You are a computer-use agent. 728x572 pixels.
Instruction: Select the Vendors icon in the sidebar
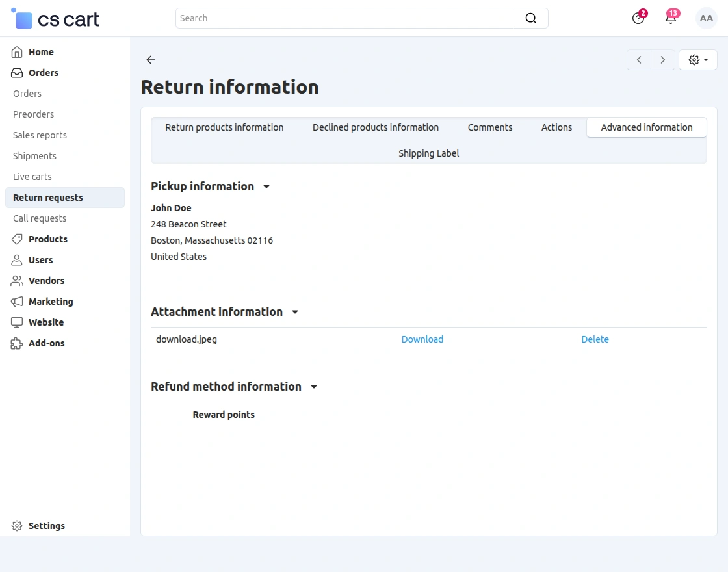tap(16, 281)
